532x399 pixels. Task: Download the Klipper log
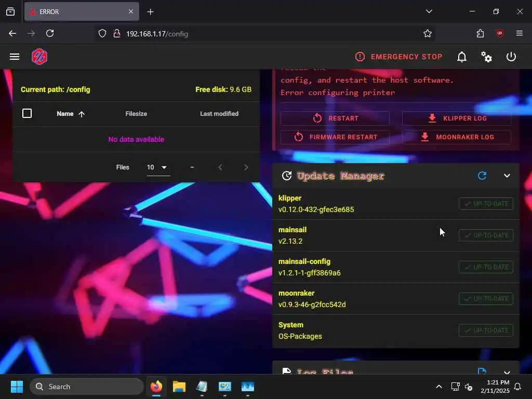(456, 118)
